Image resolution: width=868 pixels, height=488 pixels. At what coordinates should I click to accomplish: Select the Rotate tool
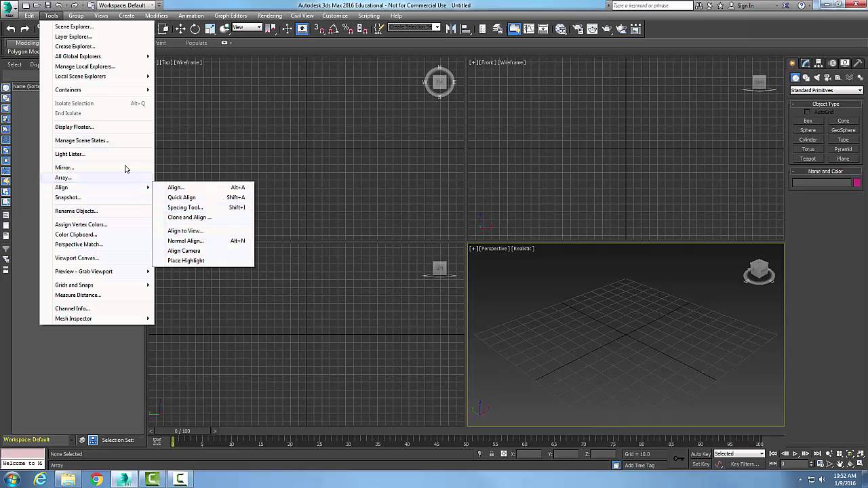click(195, 28)
